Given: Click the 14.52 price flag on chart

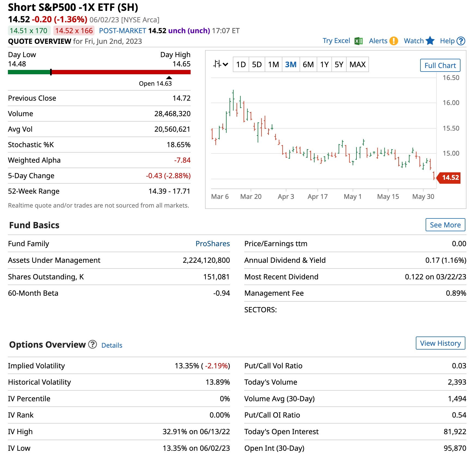Looking at the screenshot, I should coord(448,178).
